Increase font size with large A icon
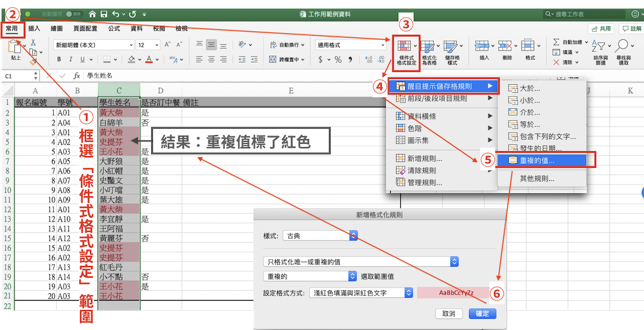Image resolution: width=644 pixels, height=330 pixels. [167, 45]
